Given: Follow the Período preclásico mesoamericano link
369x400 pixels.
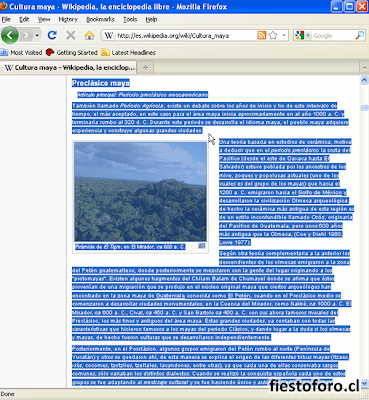Looking at the screenshot, I should [x=163, y=95].
